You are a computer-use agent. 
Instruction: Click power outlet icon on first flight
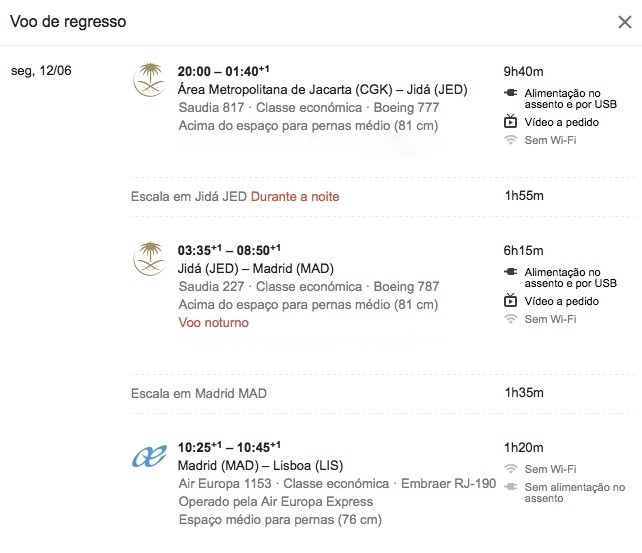click(x=510, y=93)
